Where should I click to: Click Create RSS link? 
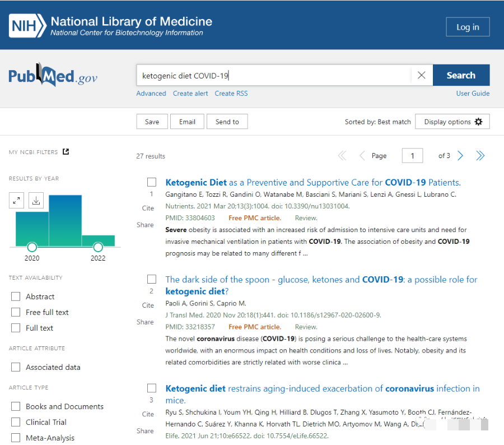231,94
